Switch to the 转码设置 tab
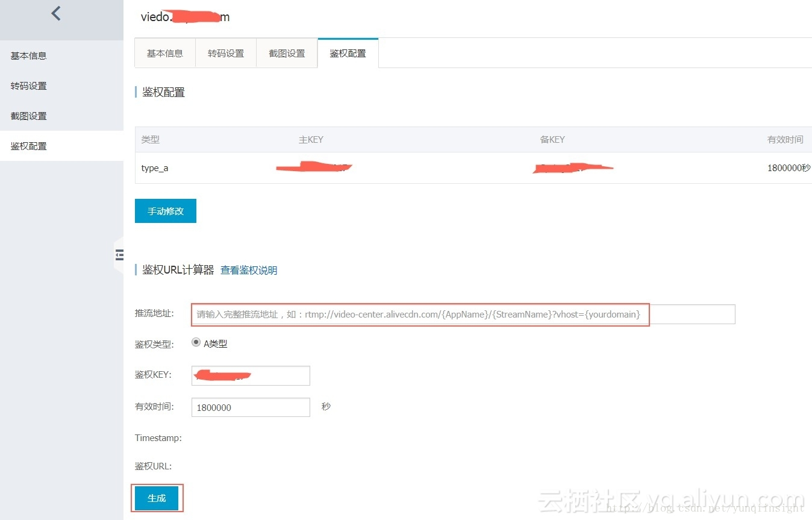The image size is (812, 520). coord(226,52)
